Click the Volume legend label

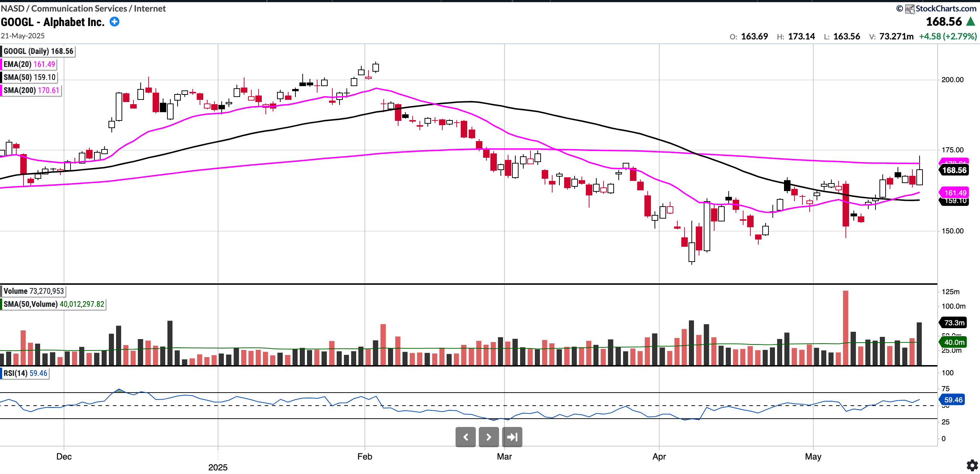coord(34,291)
